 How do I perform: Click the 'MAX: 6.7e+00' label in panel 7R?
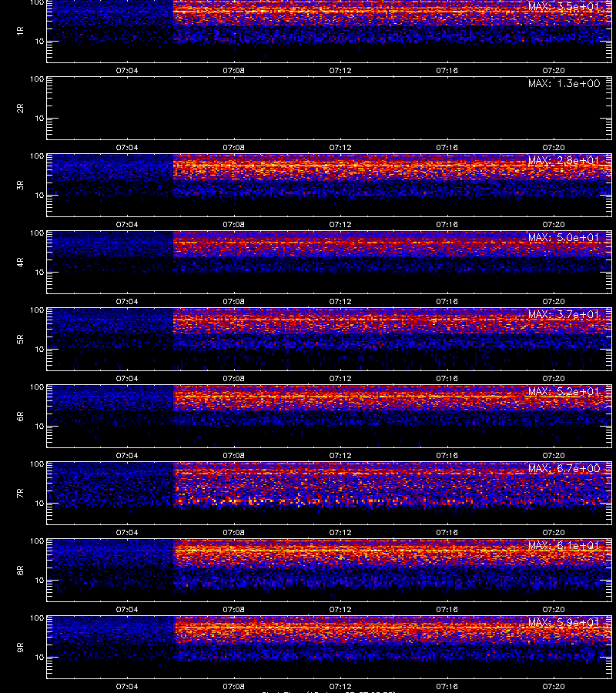pyautogui.click(x=564, y=468)
